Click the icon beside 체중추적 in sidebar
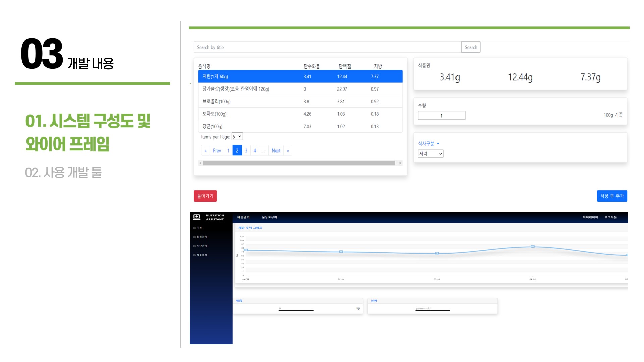The width and height of the screenshot is (644, 362). pyautogui.click(x=194, y=255)
